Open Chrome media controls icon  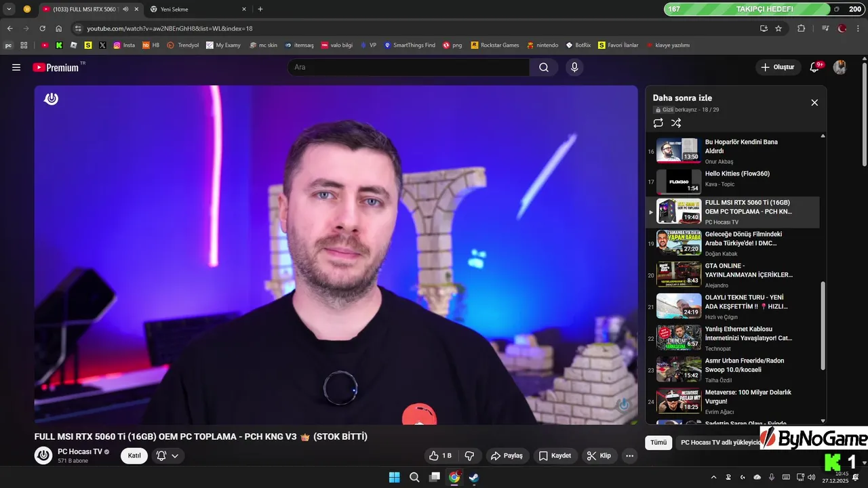[x=825, y=28]
